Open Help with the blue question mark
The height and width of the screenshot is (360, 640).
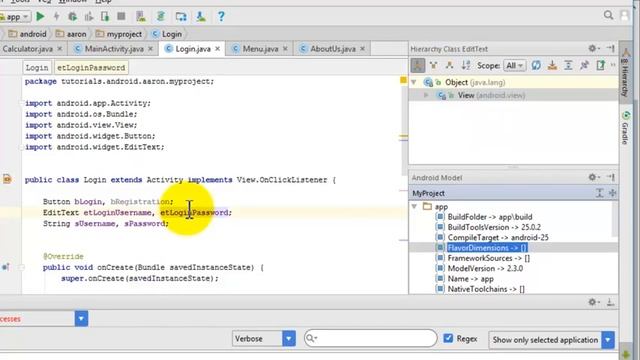[x=221, y=16]
